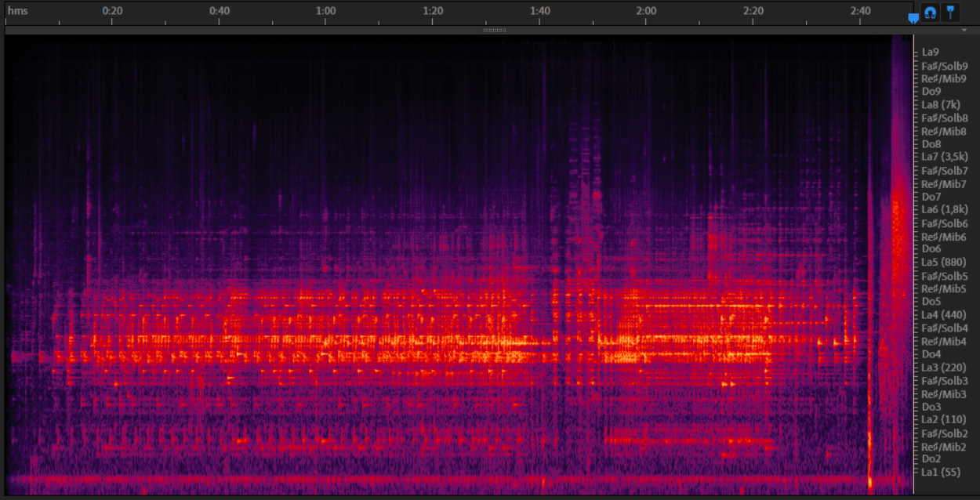Image resolution: width=980 pixels, height=500 pixels.
Task: Click the Do9 label on pitch ruler
Action: point(931,92)
